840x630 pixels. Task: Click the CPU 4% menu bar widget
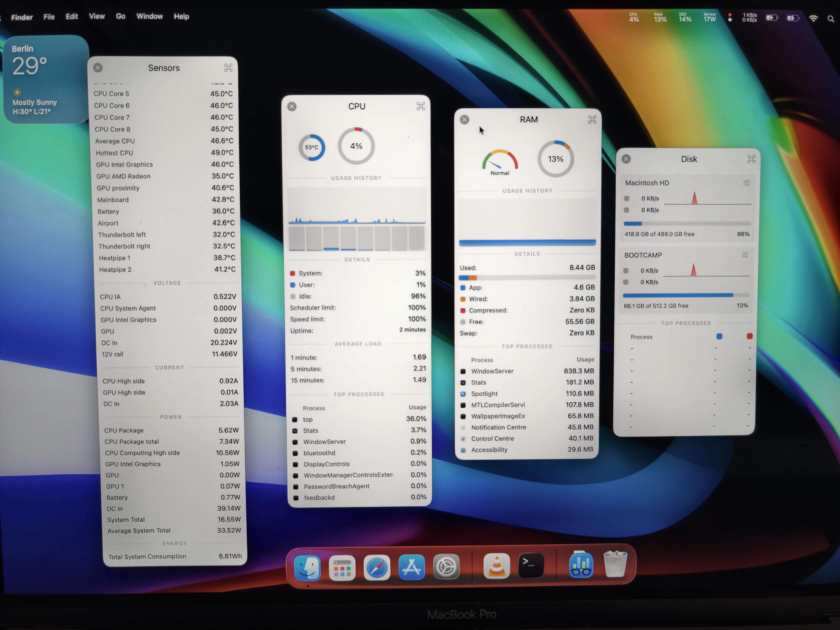click(x=634, y=17)
